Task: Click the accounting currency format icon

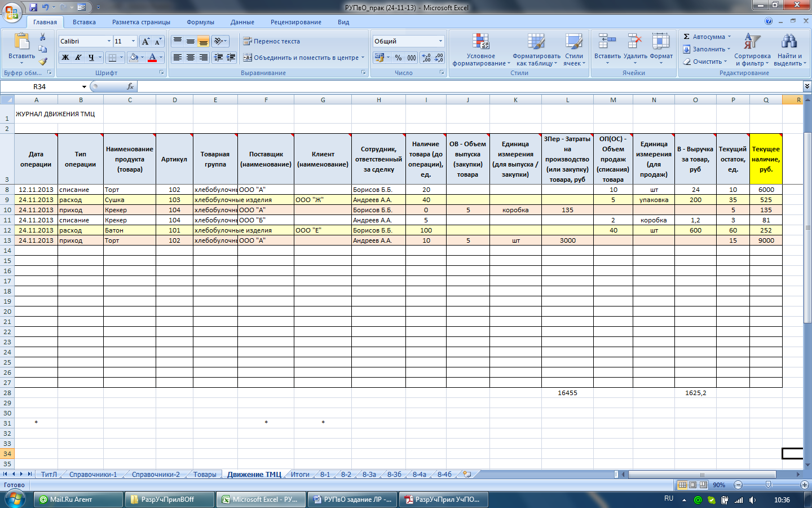Action: pyautogui.click(x=379, y=58)
